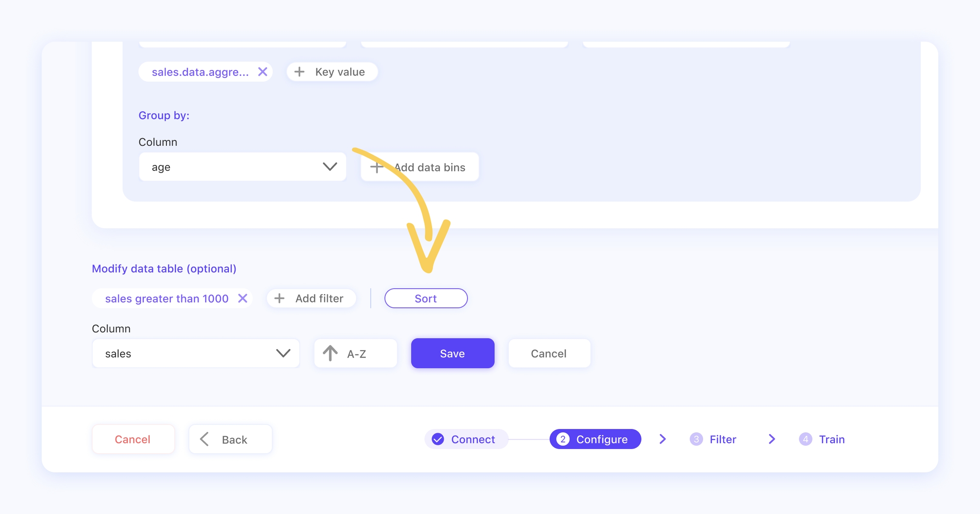Image resolution: width=980 pixels, height=514 pixels.
Task: Click the chevron arrow before Train step
Action: click(x=772, y=439)
